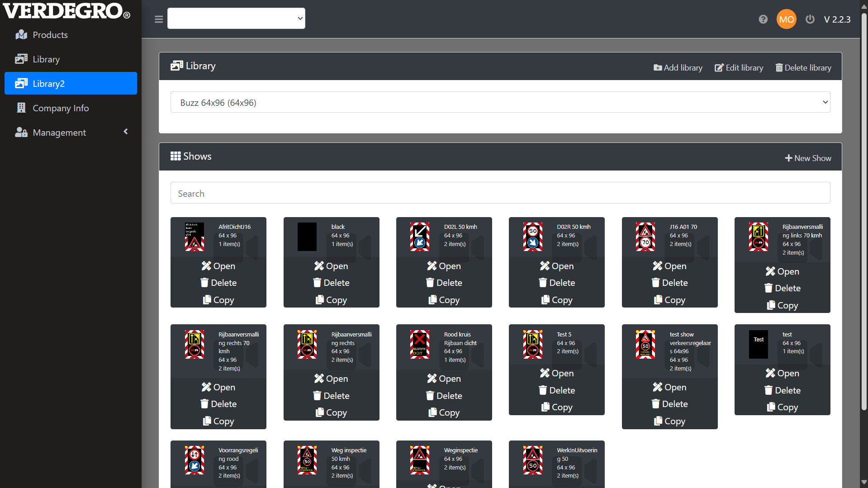Click the black show thumbnail
868x488 pixels.
click(x=307, y=237)
